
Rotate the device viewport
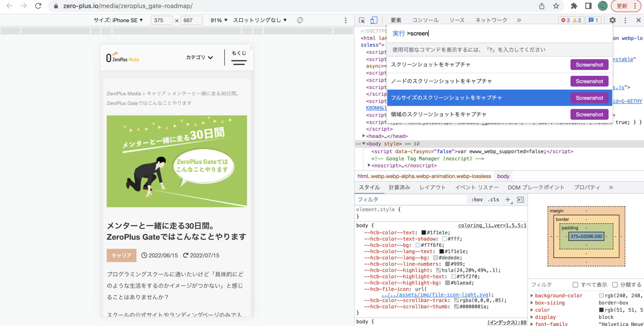pos(300,20)
